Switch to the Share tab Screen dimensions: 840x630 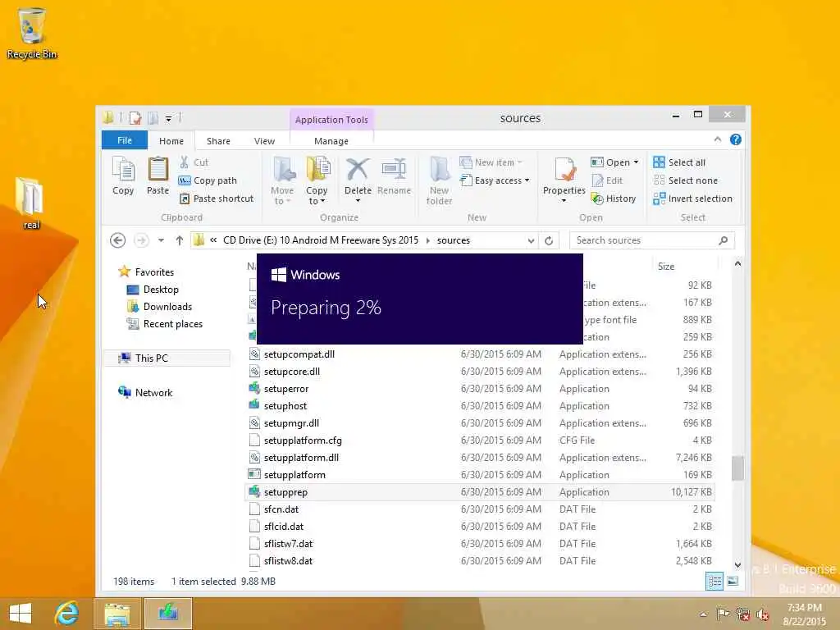pyautogui.click(x=218, y=141)
